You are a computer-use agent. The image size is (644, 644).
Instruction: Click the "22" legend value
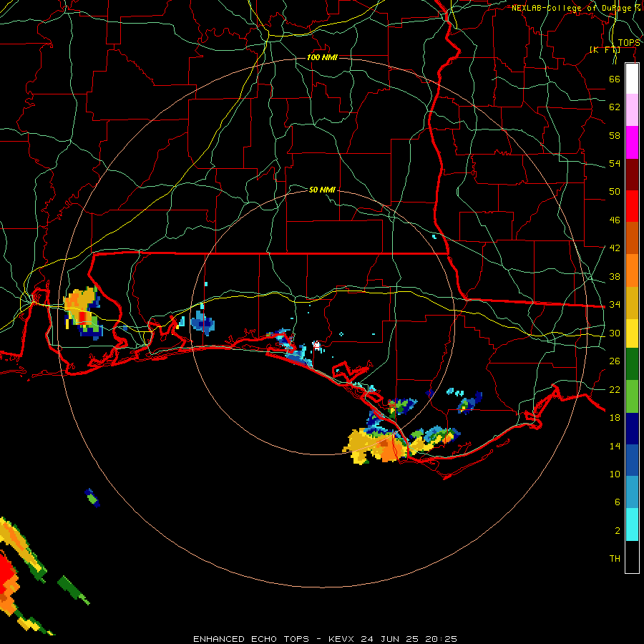(x=615, y=389)
